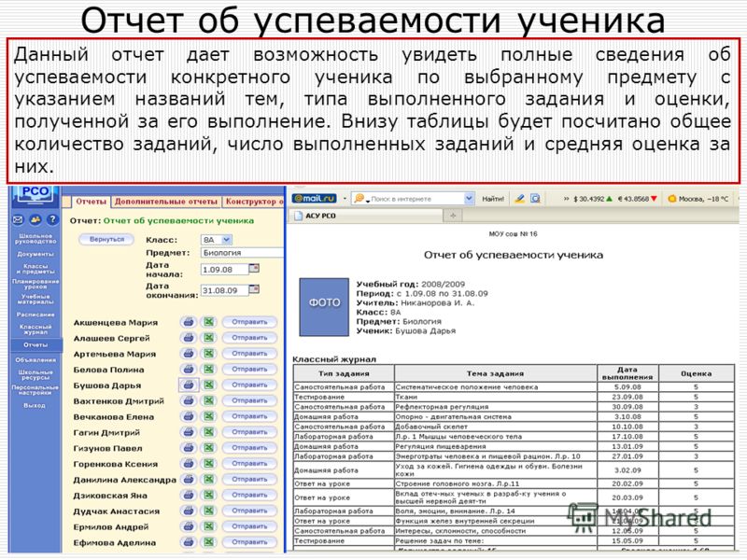Click the Дата окончания field 31.08.09
The height and width of the screenshot is (560, 747).
coord(224,290)
